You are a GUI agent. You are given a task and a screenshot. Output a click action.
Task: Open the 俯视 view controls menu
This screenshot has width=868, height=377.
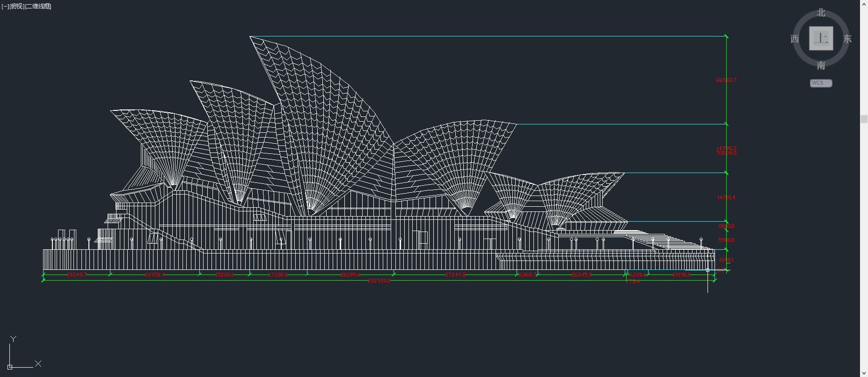pos(17,6)
